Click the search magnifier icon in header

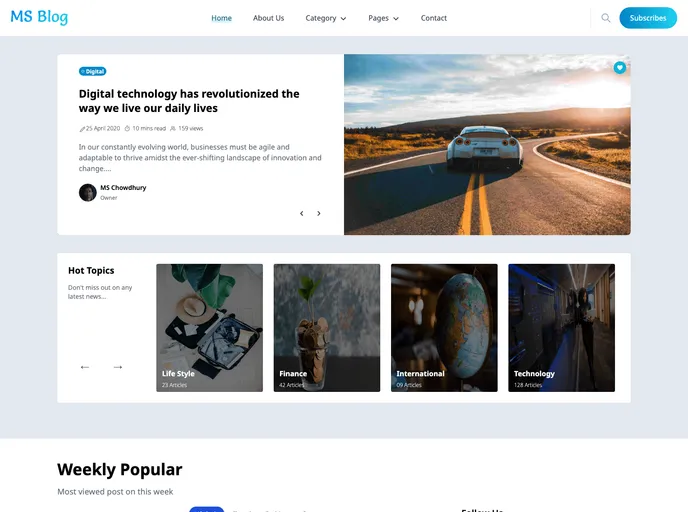tap(606, 18)
